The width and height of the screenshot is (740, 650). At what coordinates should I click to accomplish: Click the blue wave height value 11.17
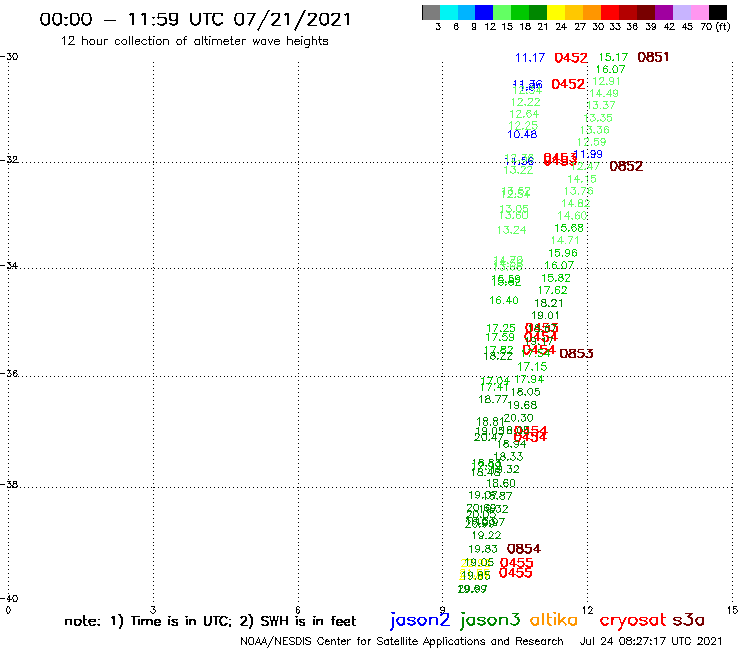[x=530, y=58]
